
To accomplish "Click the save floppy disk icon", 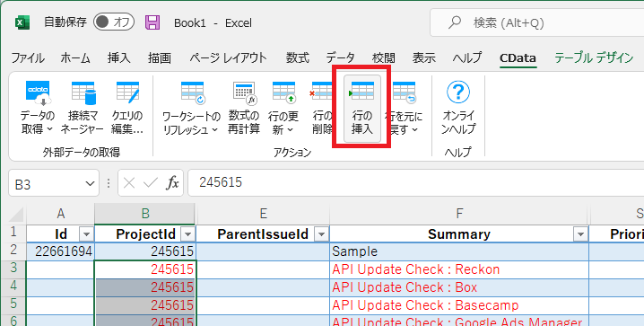I will coord(152,22).
